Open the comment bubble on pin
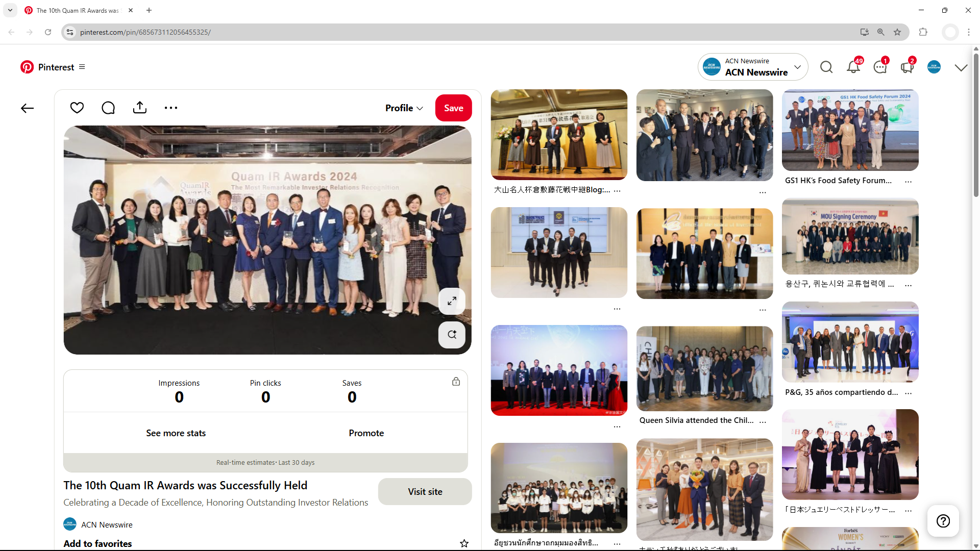The width and height of the screenshot is (980, 551). click(108, 108)
